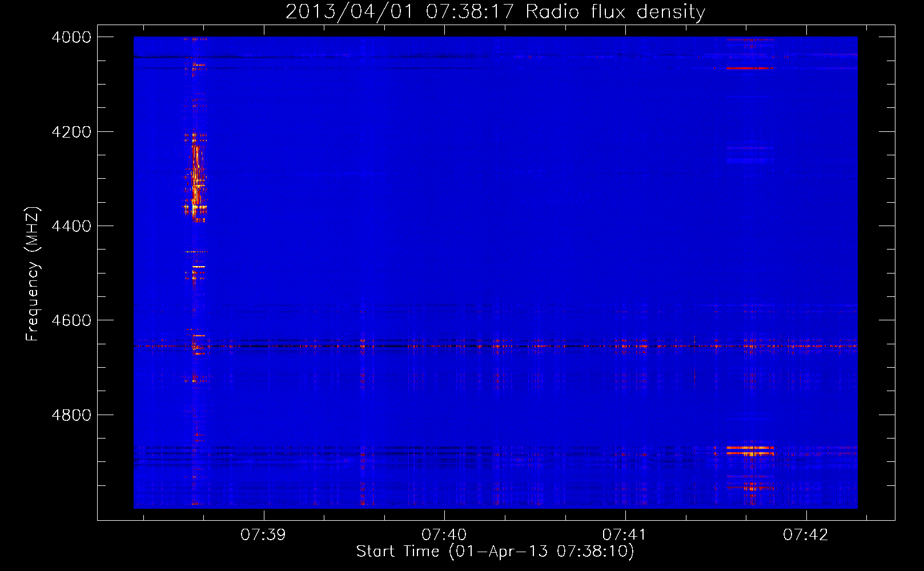
Task: Select the 4400 frequency tick label
Action: point(71,226)
